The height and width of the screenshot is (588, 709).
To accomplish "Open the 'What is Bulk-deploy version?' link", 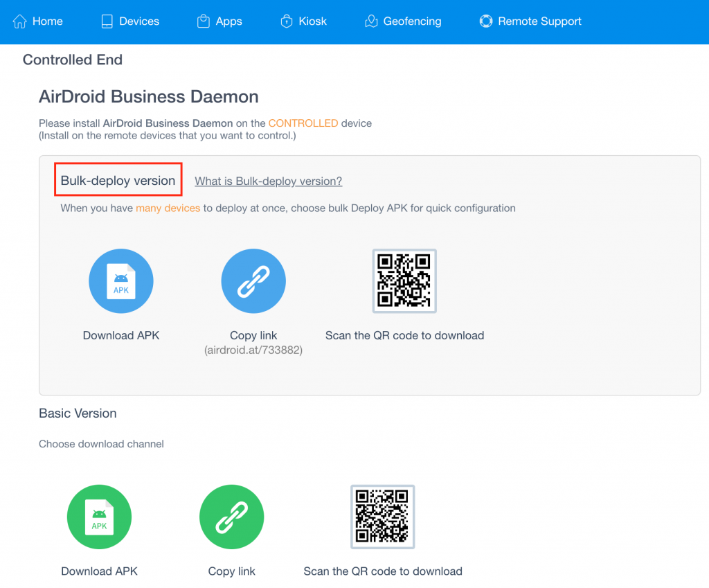I will point(269,181).
